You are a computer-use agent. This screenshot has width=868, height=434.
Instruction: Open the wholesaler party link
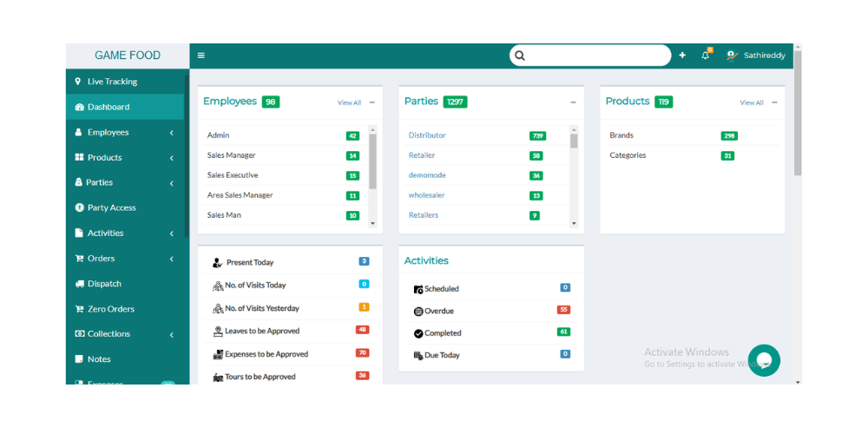[x=427, y=194]
